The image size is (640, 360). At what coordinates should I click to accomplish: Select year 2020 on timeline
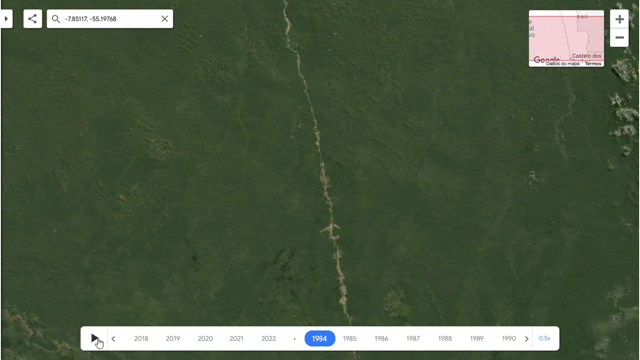205,338
